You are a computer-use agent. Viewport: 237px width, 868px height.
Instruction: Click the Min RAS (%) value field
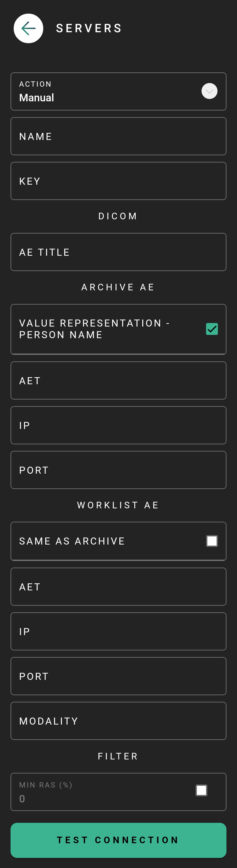[101, 792]
